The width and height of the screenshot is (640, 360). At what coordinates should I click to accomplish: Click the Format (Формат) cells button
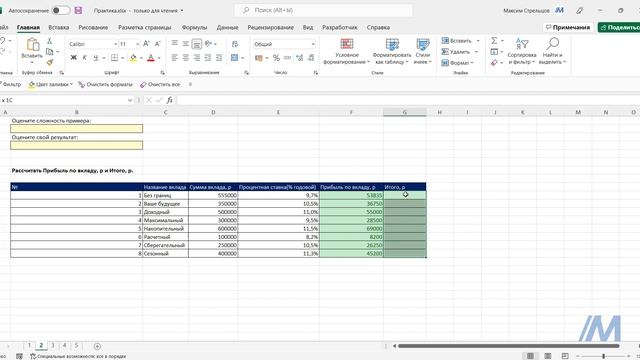click(x=458, y=63)
